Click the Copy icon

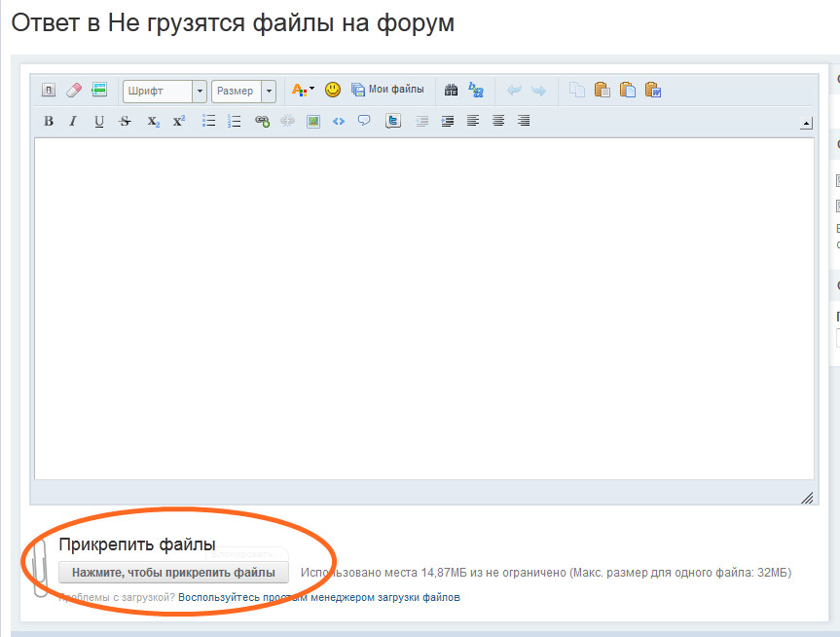click(577, 90)
